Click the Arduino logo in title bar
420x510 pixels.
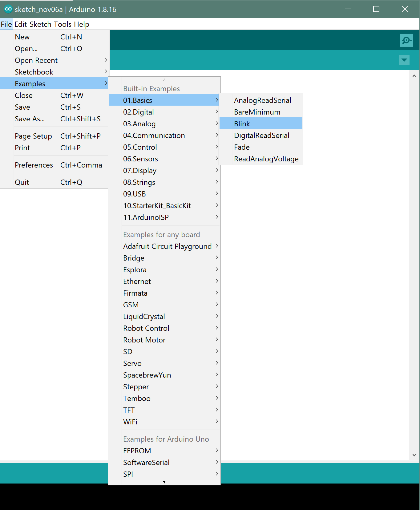pos(8,9)
